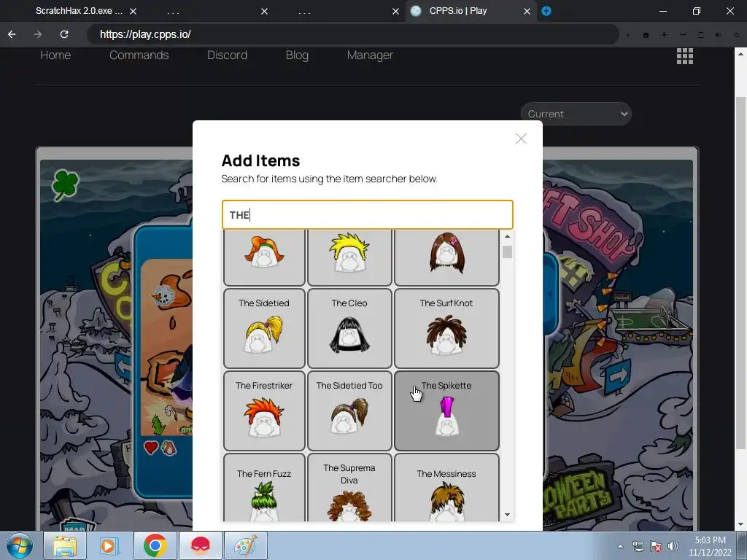
Task: Switch to the CPPS.io | Play tab
Action: (x=457, y=11)
